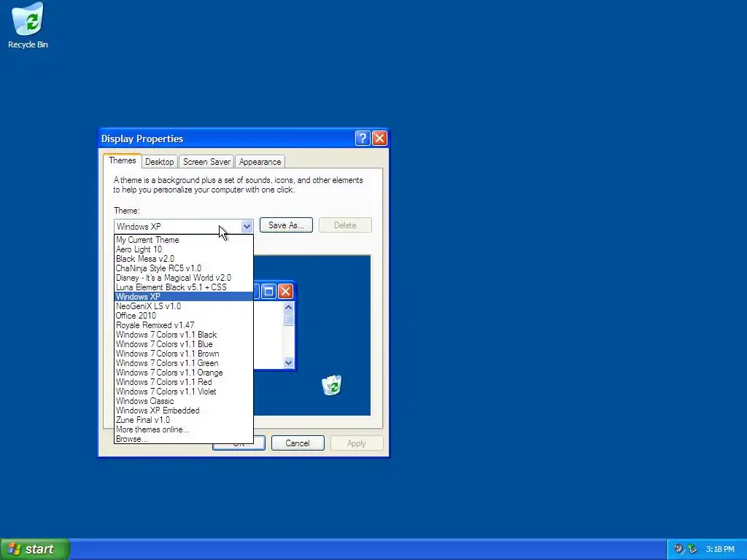The height and width of the screenshot is (560, 747).
Task: Click Browse... at list bottom
Action: pyautogui.click(x=184, y=439)
